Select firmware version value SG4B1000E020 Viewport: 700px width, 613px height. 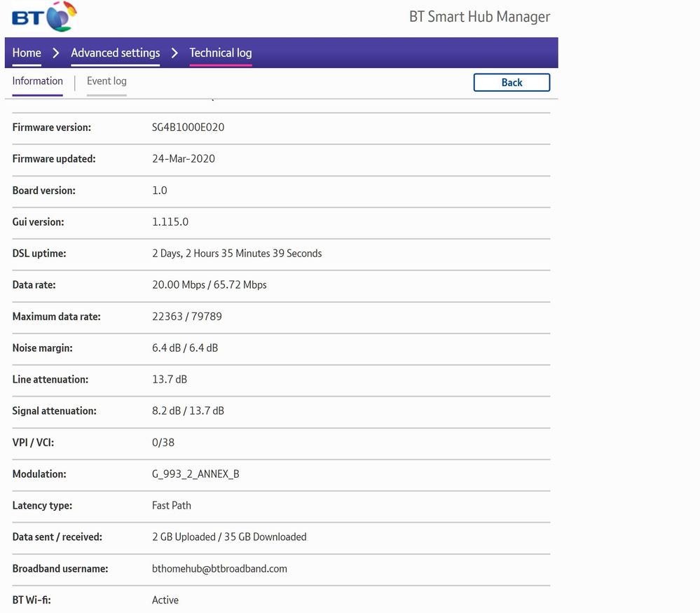coord(188,128)
